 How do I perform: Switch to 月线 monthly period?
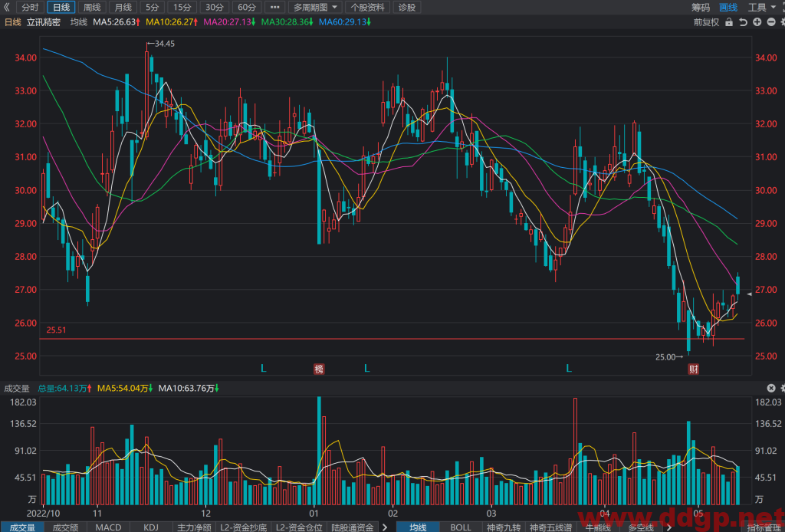(123, 7)
